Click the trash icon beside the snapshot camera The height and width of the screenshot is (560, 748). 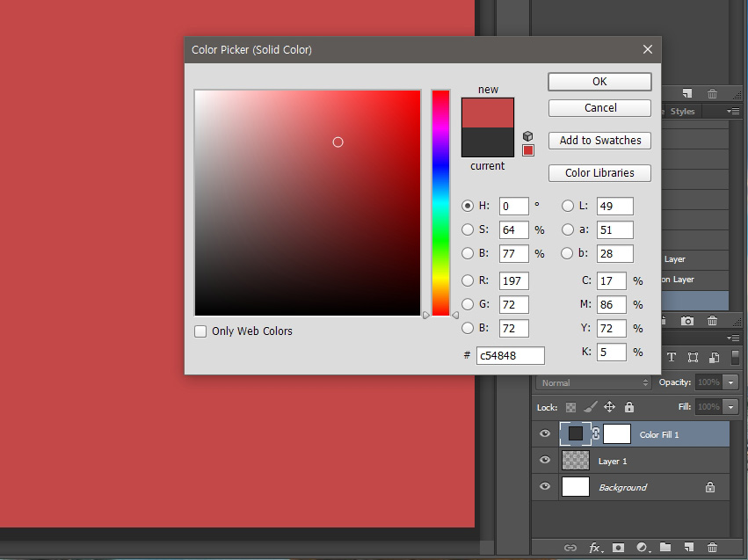[712, 321]
